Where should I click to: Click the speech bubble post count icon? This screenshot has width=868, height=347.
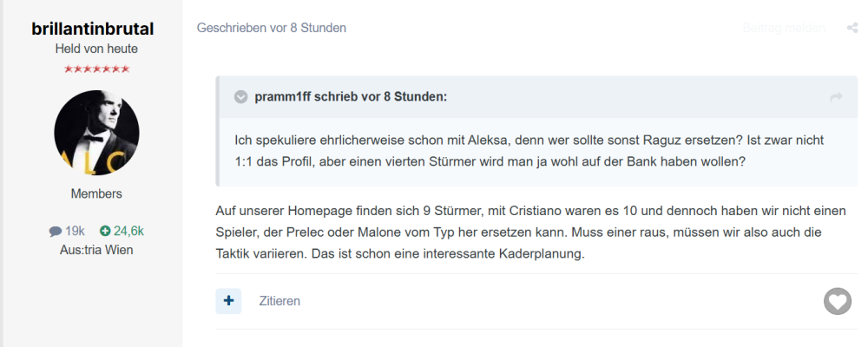[x=56, y=231]
